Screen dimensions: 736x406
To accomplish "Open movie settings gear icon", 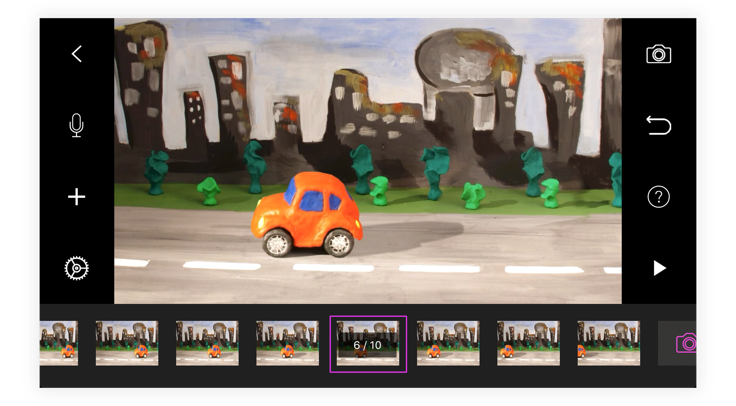I will pos(76,268).
